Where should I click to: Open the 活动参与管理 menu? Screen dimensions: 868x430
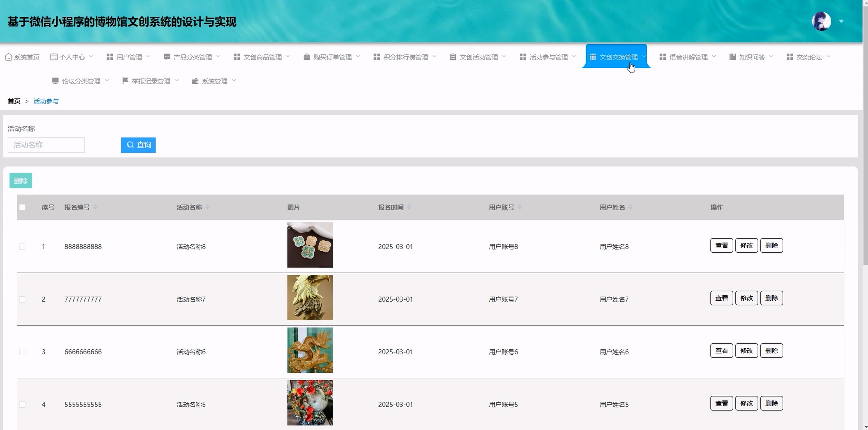(548, 57)
